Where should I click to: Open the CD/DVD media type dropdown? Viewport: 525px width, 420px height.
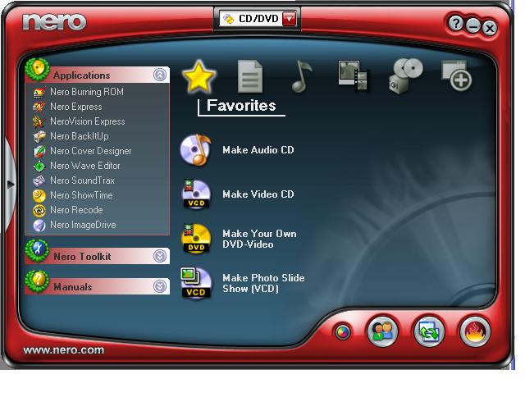pyautogui.click(x=290, y=19)
